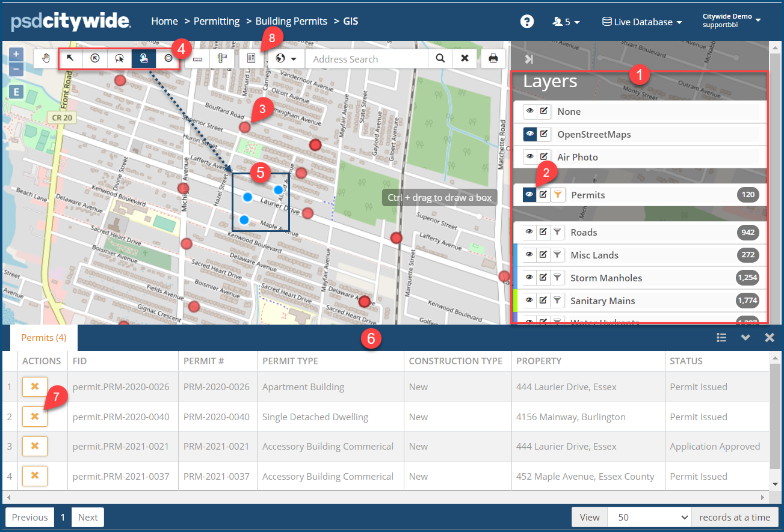The image size is (784, 532).
Task: Click the print map icon
Action: (x=493, y=58)
